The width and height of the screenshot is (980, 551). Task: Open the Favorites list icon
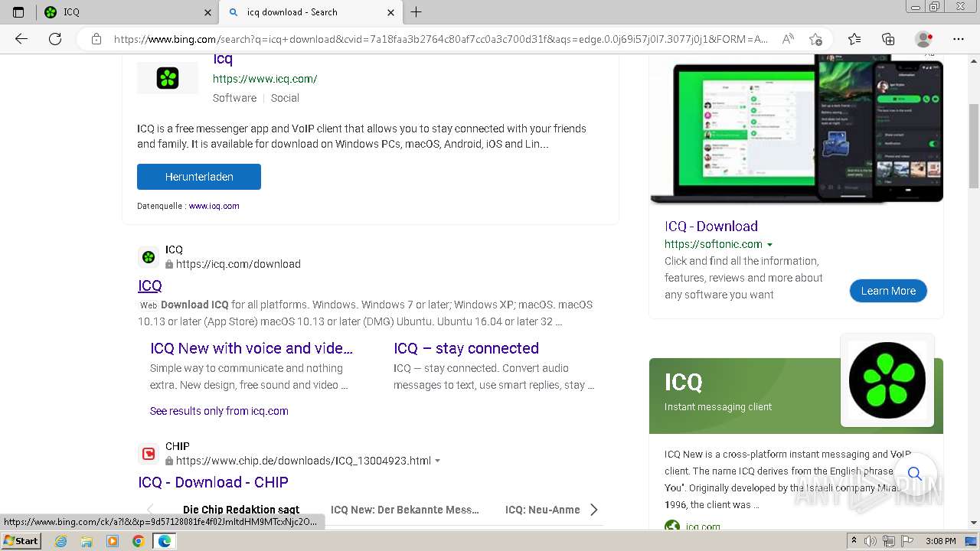click(x=854, y=39)
